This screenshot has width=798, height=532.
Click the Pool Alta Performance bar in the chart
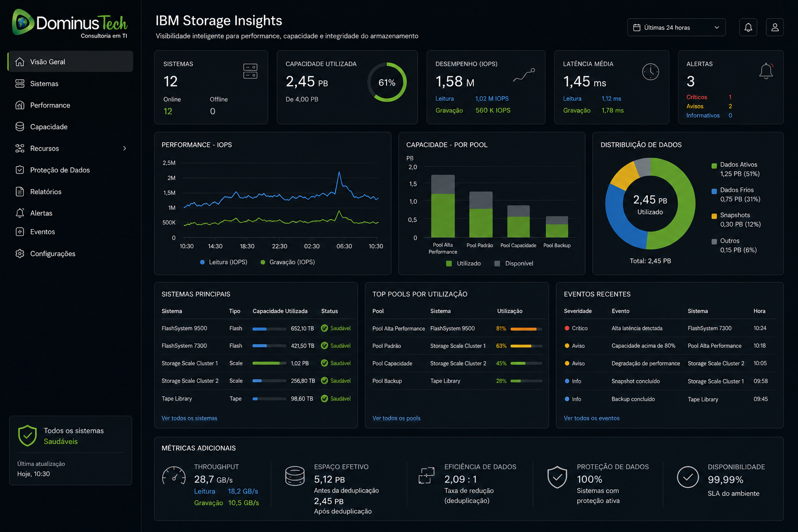point(443,206)
